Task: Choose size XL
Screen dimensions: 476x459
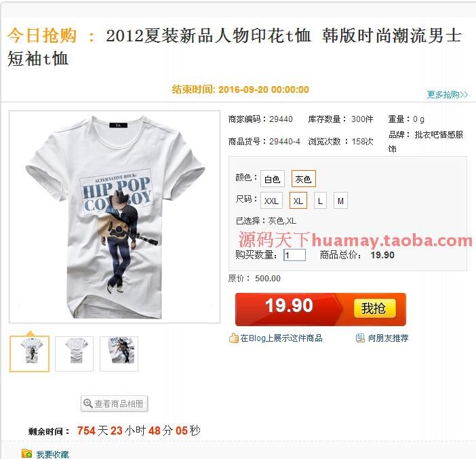Action: click(x=298, y=201)
